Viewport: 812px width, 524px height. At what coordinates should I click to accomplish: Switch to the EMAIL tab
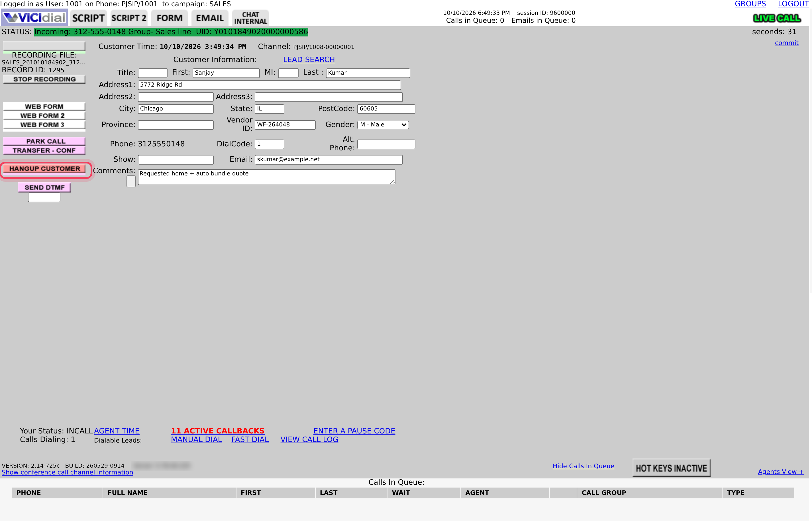click(210, 18)
